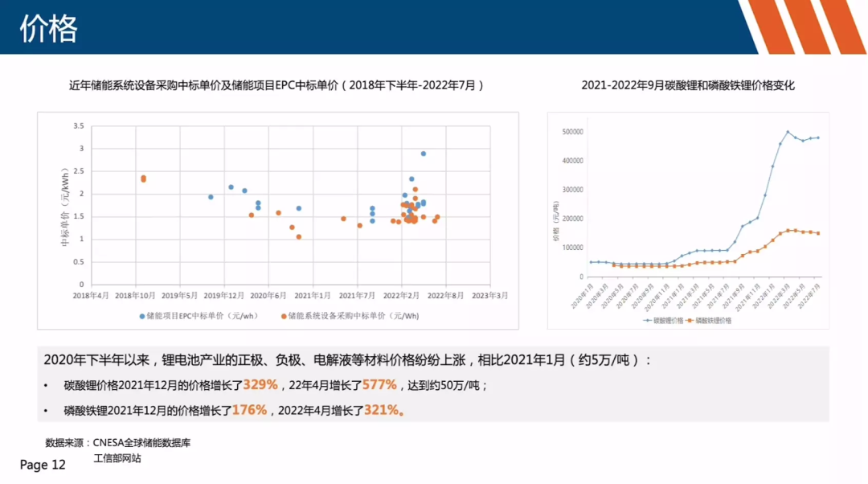Click the highest blue dot near 3

tap(424, 154)
